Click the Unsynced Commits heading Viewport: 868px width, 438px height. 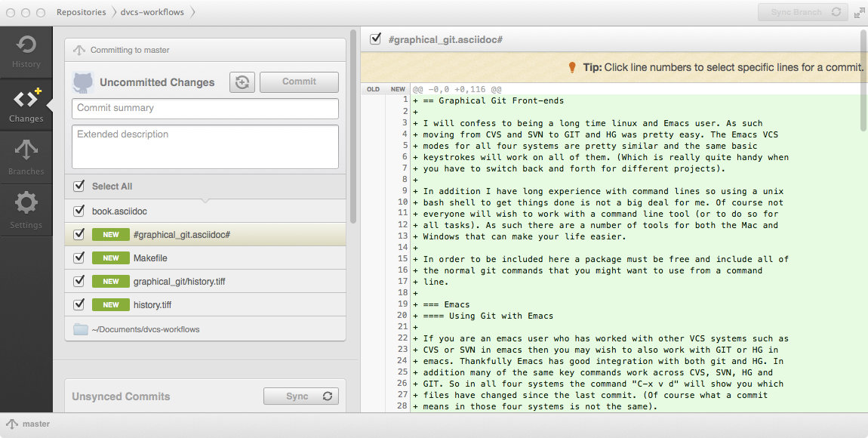(x=121, y=396)
